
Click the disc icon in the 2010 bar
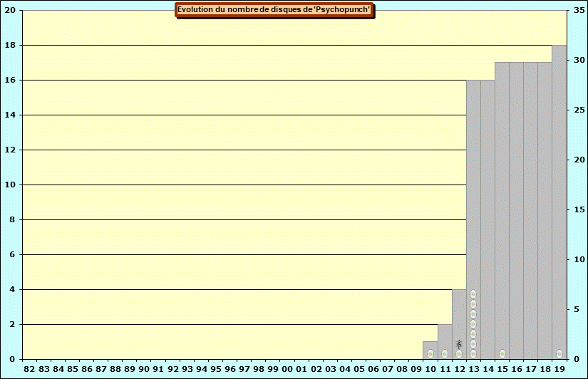(x=430, y=353)
